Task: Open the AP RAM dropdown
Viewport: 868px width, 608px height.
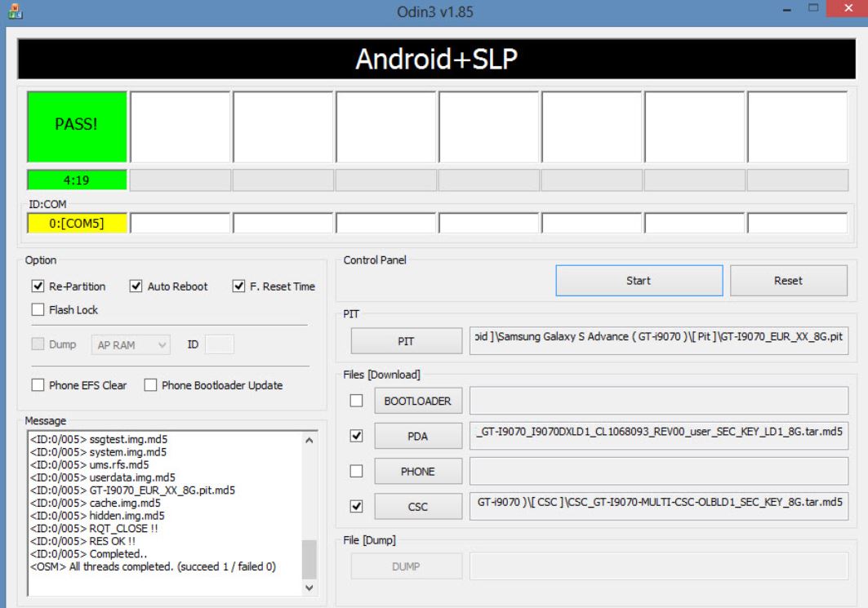Action: 131,344
